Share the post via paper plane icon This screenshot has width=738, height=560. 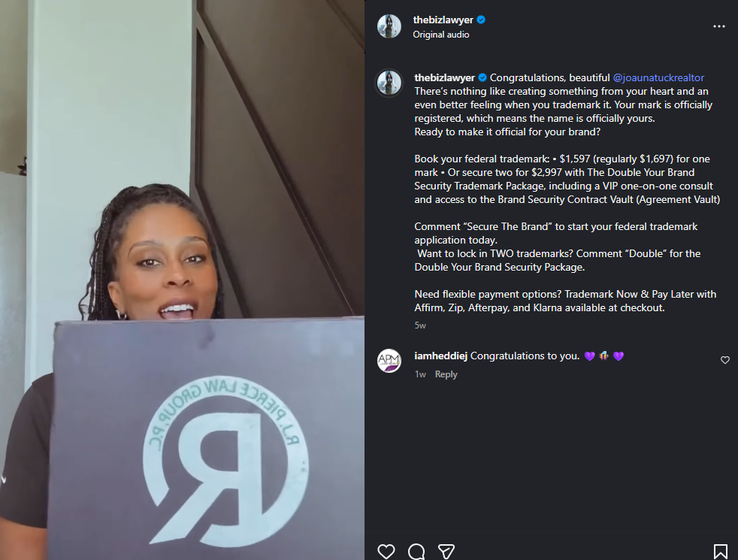click(446, 551)
